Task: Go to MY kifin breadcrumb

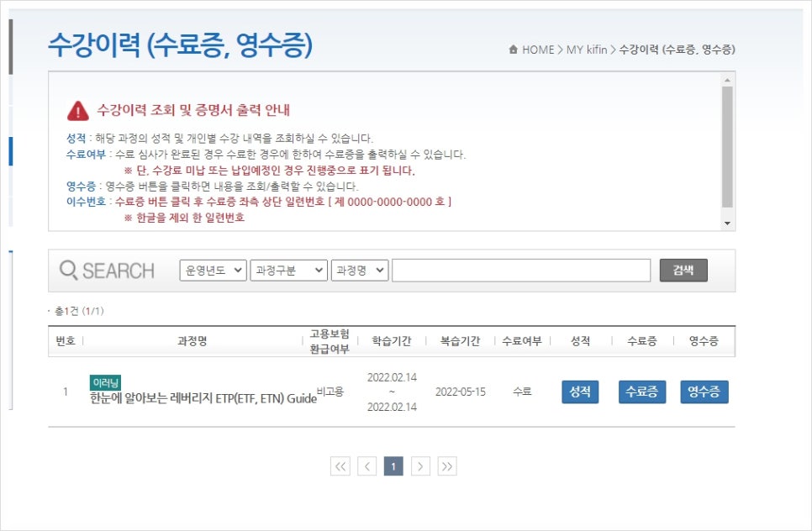Action: 586,50
